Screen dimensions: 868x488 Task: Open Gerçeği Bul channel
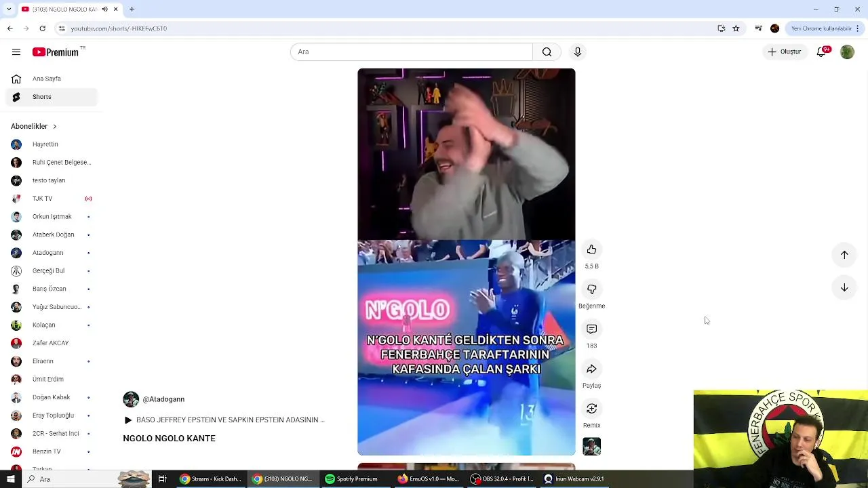click(x=50, y=271)
